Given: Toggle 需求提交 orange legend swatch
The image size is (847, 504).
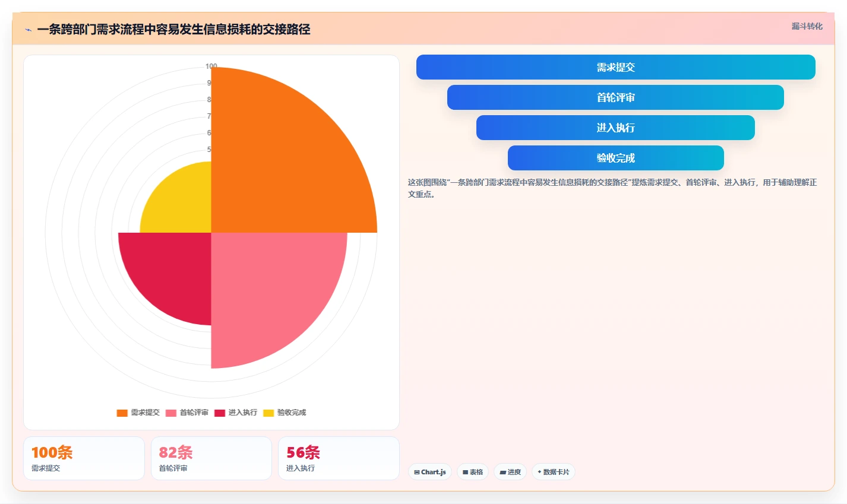Looking at the screenshot, I should click(122, 413).
